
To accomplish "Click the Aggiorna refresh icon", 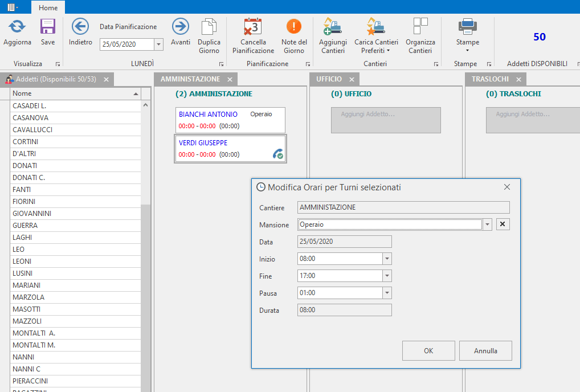I will click(17, 27).
